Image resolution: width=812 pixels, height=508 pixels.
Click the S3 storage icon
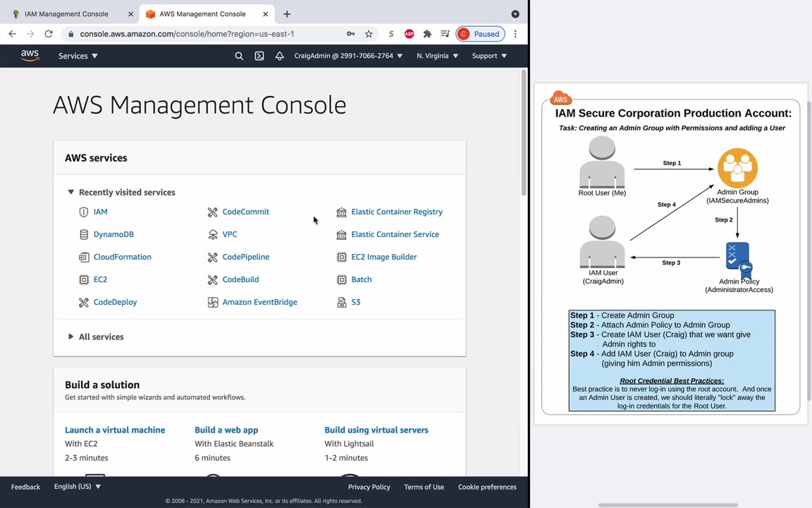[x=341, y=302]
